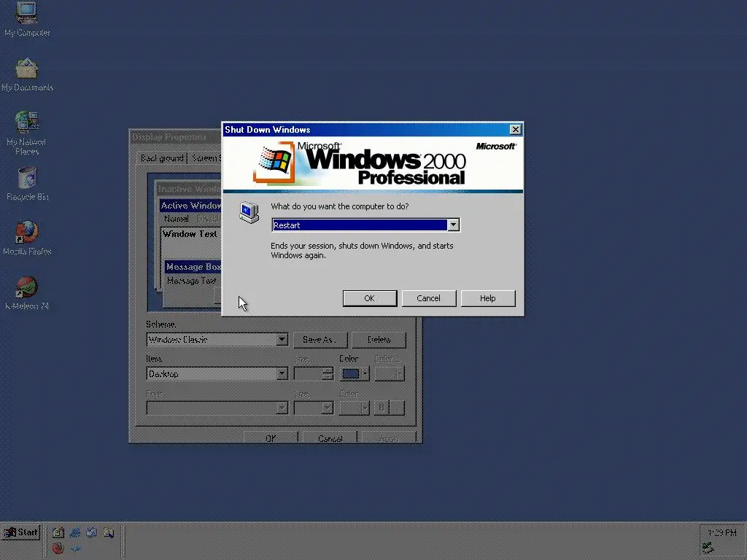The image size is (747, 560).
Task: Open the shutdown action dropdown showing Restart
Action: (454, 225)
